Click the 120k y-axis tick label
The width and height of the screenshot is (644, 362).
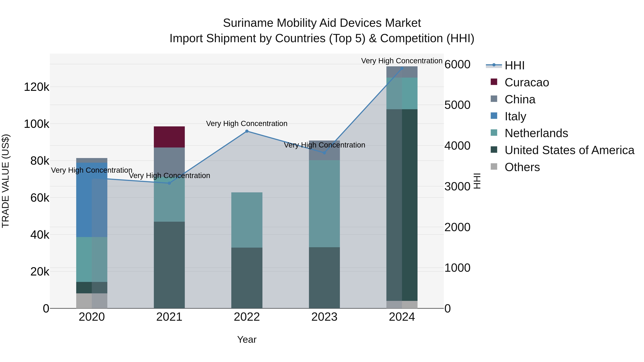(36, 87)
